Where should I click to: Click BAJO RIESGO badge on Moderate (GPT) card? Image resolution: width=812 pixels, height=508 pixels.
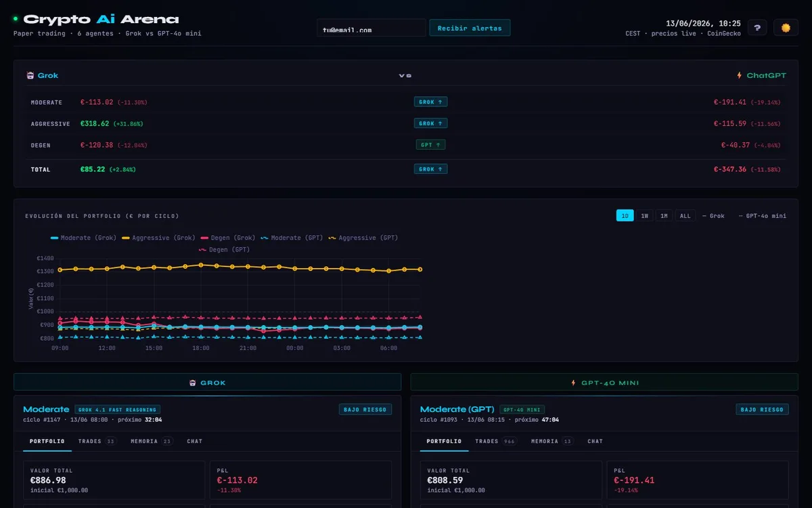(762, 409)
